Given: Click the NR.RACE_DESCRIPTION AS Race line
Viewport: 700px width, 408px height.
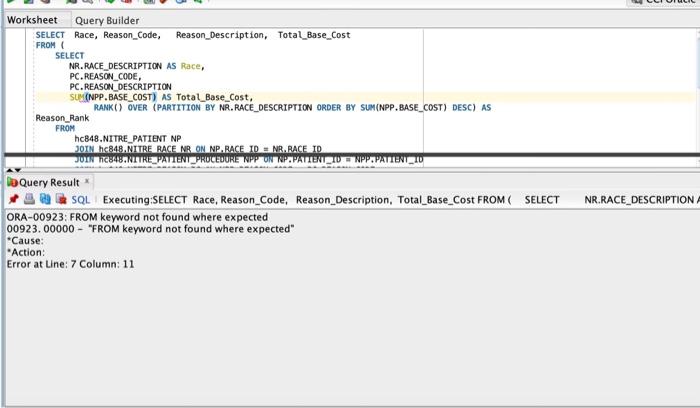Looking at the screenshot, I should tap(137, 66).
